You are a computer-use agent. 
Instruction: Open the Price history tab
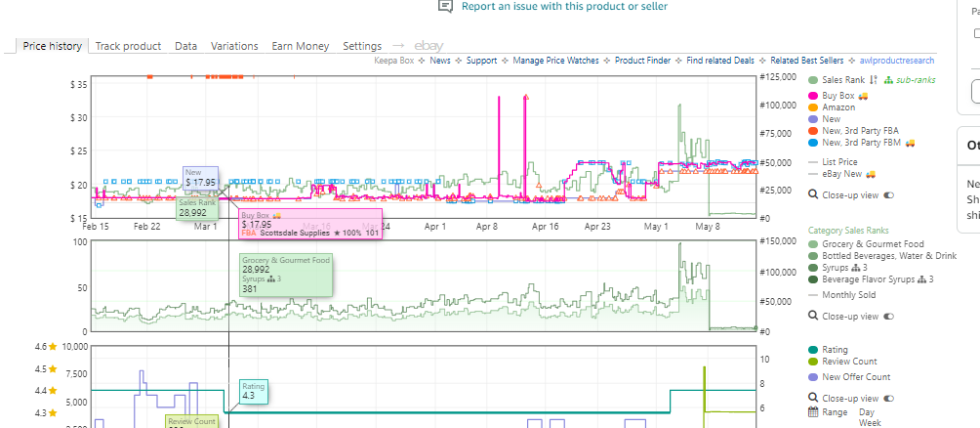tap(53, 46)
